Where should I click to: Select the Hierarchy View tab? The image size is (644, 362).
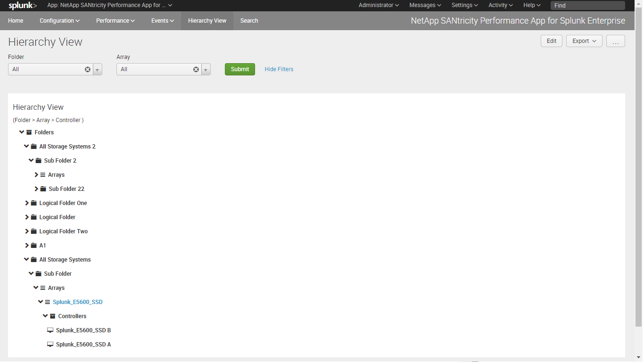tap(207, 21)
